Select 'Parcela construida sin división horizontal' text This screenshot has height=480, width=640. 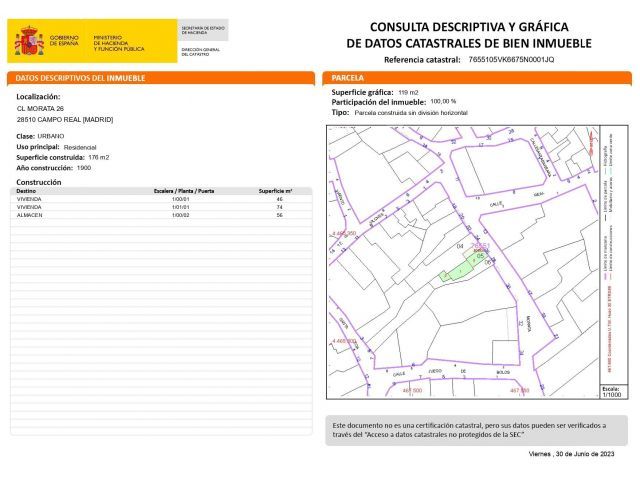[411, 113]
